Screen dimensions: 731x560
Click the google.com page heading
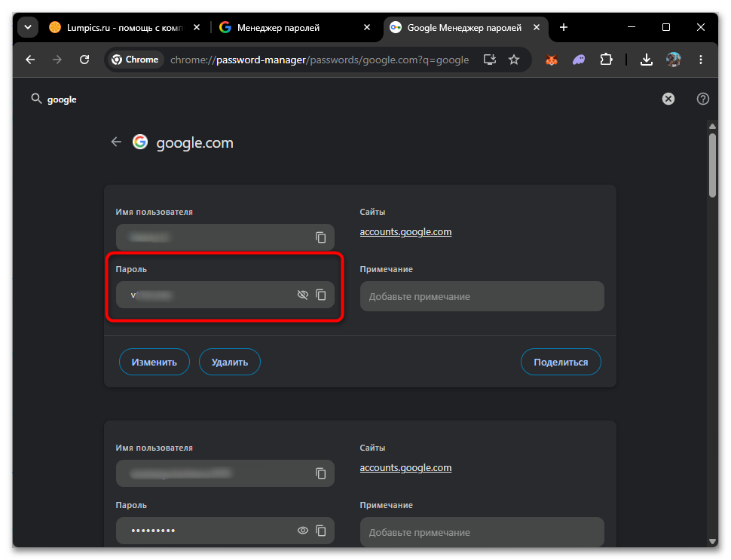tap(195, 142)
